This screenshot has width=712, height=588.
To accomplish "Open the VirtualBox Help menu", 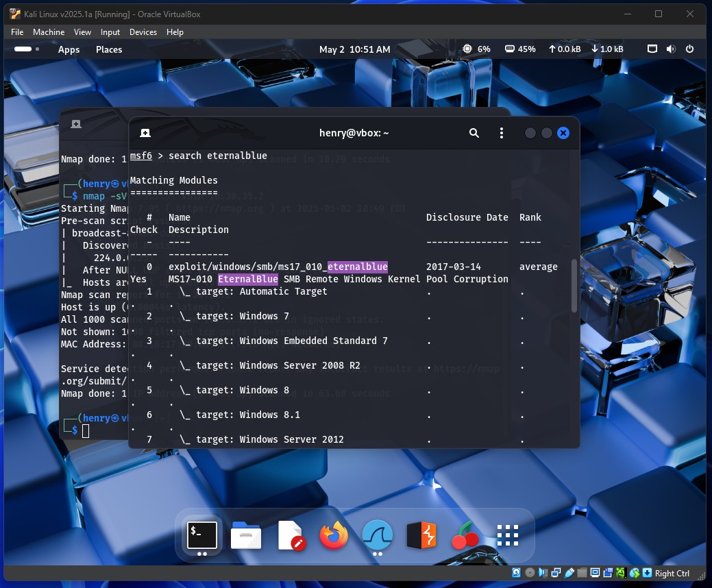I will click(x=175, y=32).
